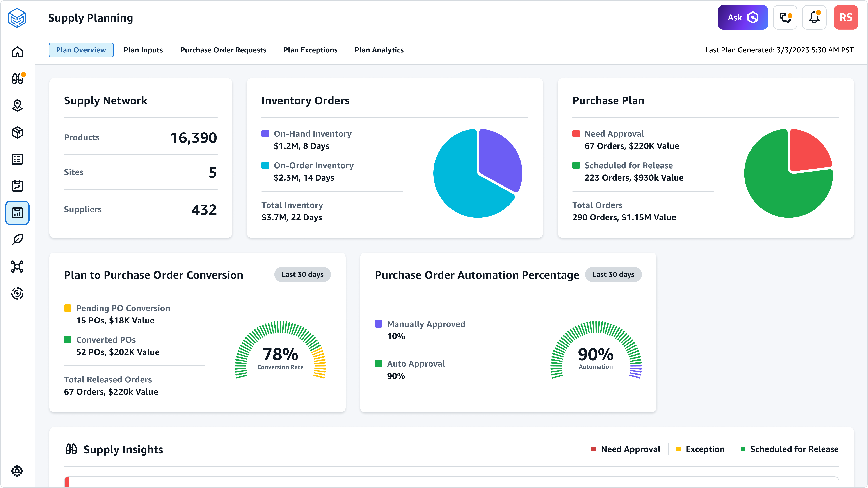This screenshot has width=868, height=488.
Task: Select the highlighted Supply Planning calendar icon
Action: [x=17, y=213]
